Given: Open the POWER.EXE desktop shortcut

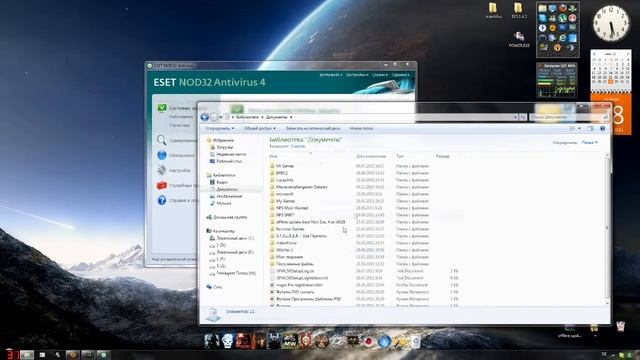Looking at the screenshot, I should click(x=519, y=40).
